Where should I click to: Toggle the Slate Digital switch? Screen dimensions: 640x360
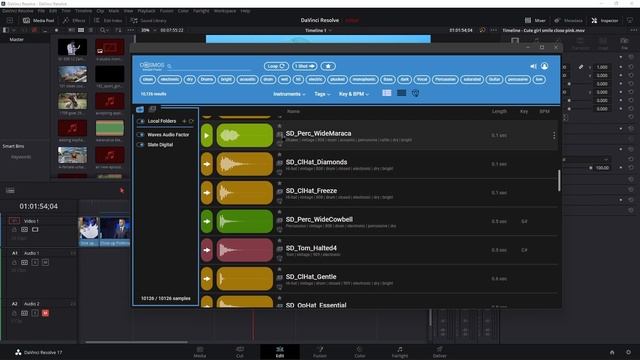pyautogui.click(x=141, y=145)
